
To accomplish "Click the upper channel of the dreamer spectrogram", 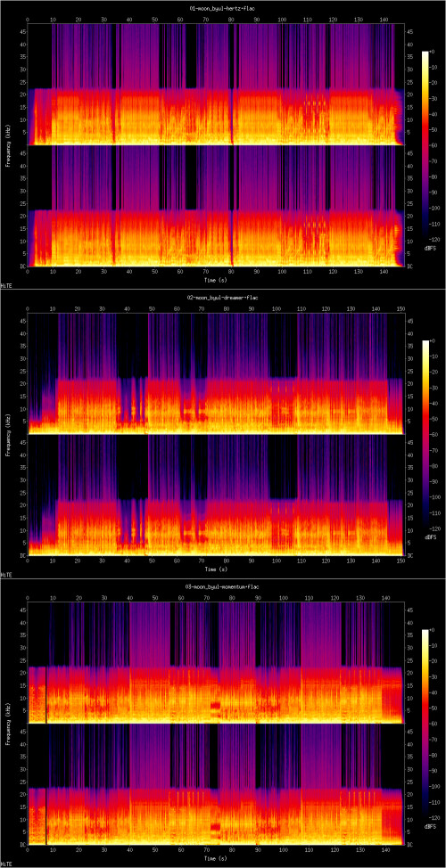I will pyautogui.click(x=216, y=373).
